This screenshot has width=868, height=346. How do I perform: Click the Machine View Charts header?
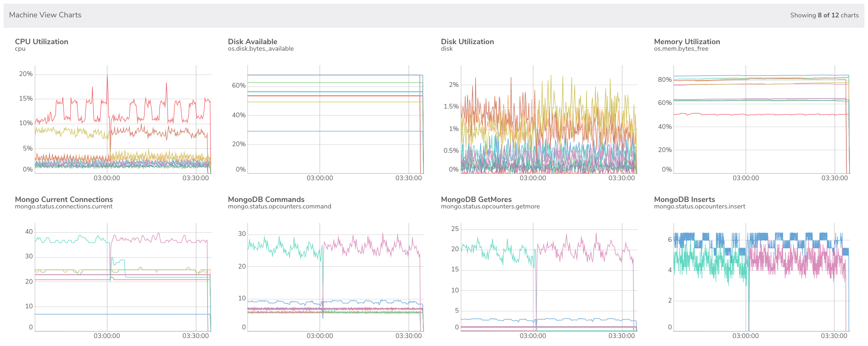click(45, 15)
